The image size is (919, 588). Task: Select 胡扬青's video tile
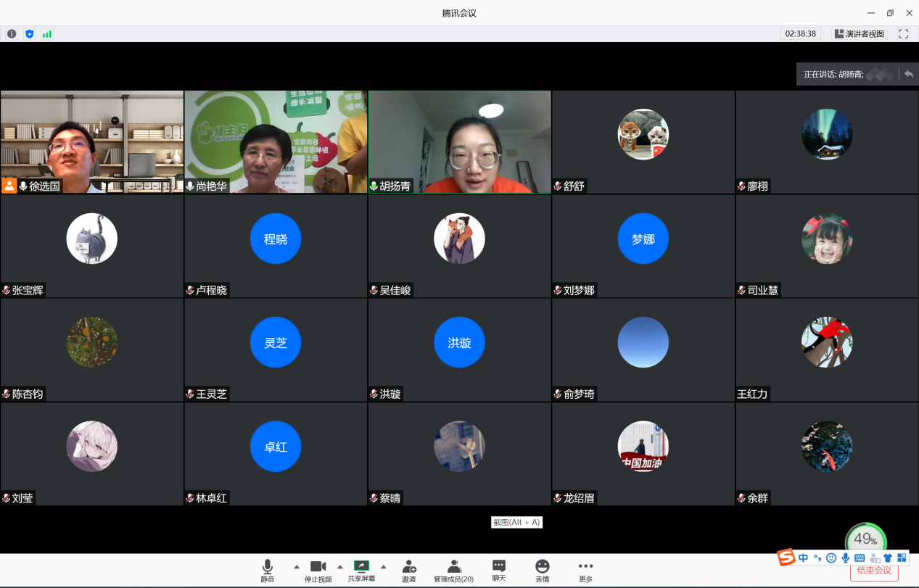[x=460, y=141]
